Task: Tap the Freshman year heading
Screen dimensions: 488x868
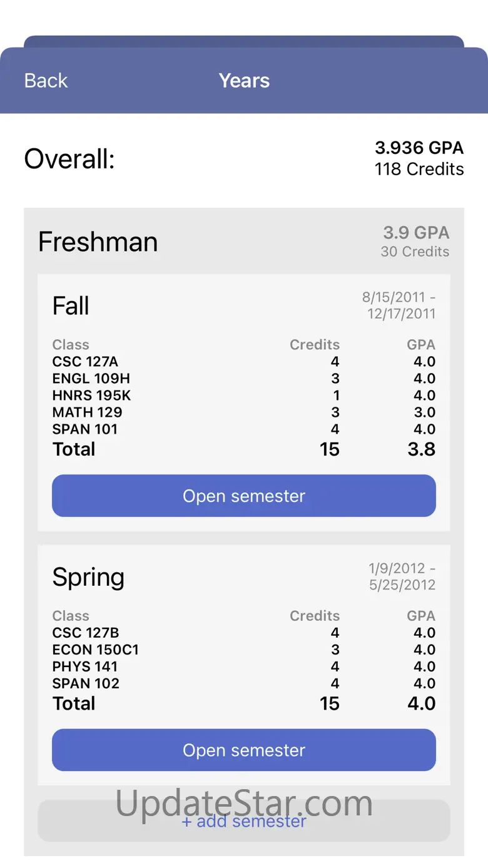Action: pos(98,242)
